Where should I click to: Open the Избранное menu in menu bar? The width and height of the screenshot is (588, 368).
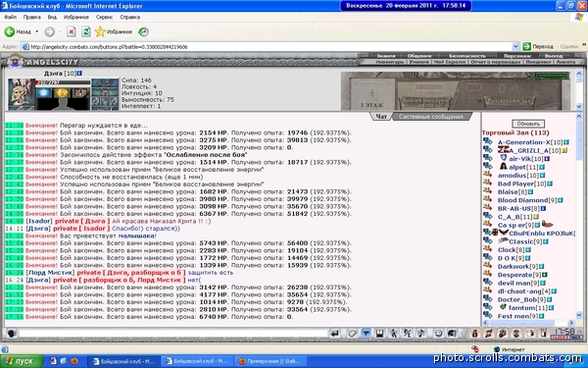(76, 18)
